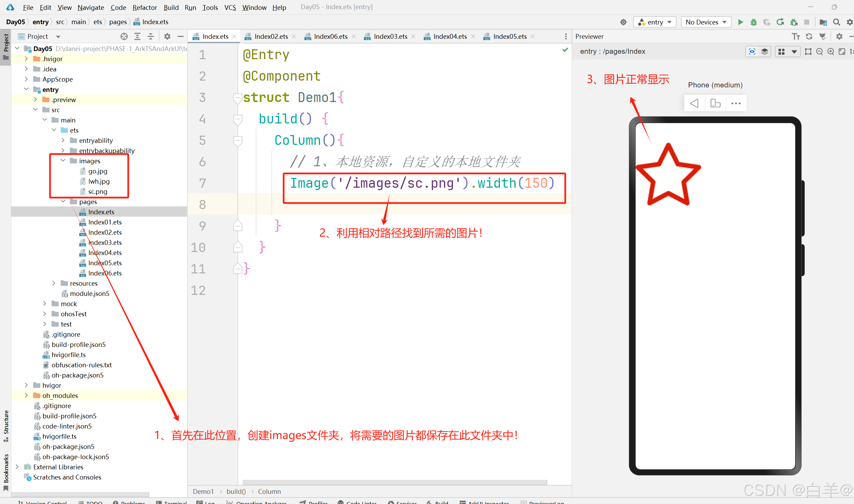Click the Project panel horizontal scrollbar
The height and width of the screenshot is (504, 854).
[x=80, y=494]
